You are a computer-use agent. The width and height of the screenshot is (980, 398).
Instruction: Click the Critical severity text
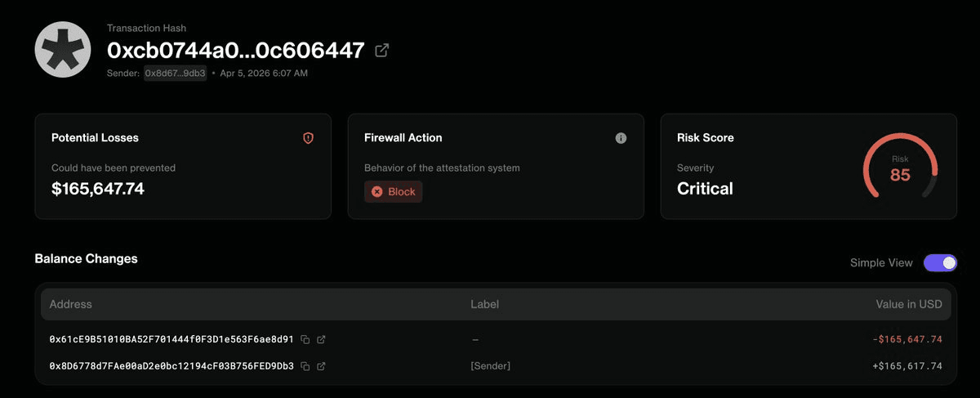coord(705,189)
